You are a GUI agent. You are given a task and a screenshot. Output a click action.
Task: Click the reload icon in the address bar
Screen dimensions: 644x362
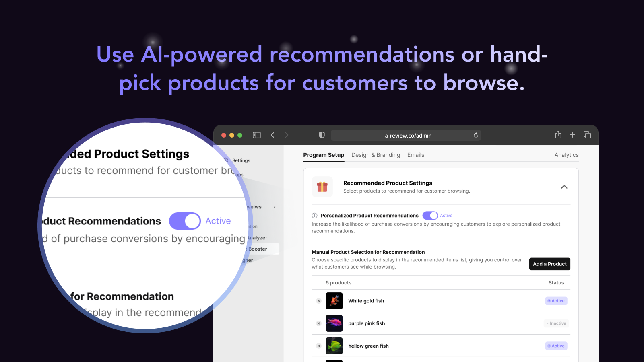point(475,135)
